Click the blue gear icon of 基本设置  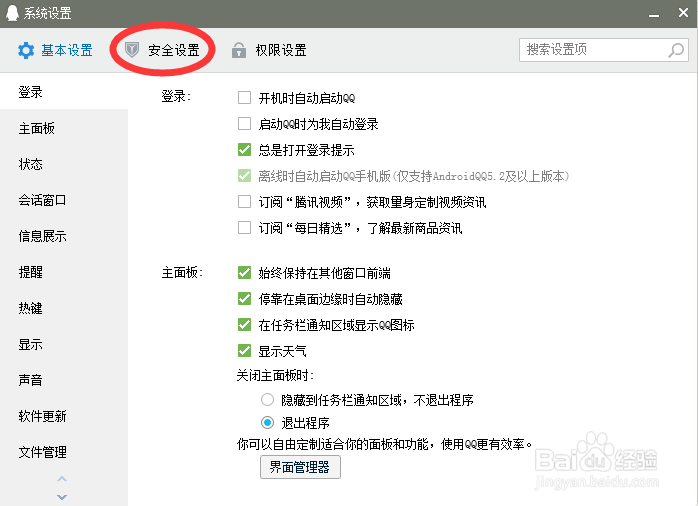pos(26,50)
